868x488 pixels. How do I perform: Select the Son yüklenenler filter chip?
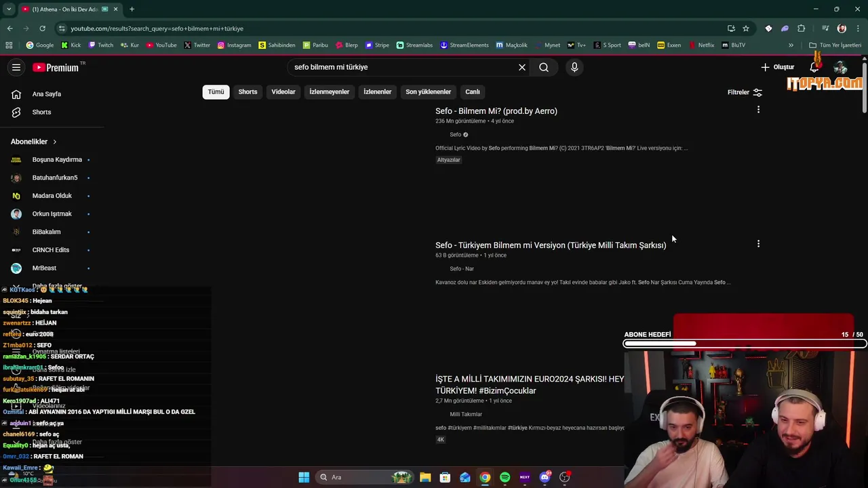tap(428, 91)
